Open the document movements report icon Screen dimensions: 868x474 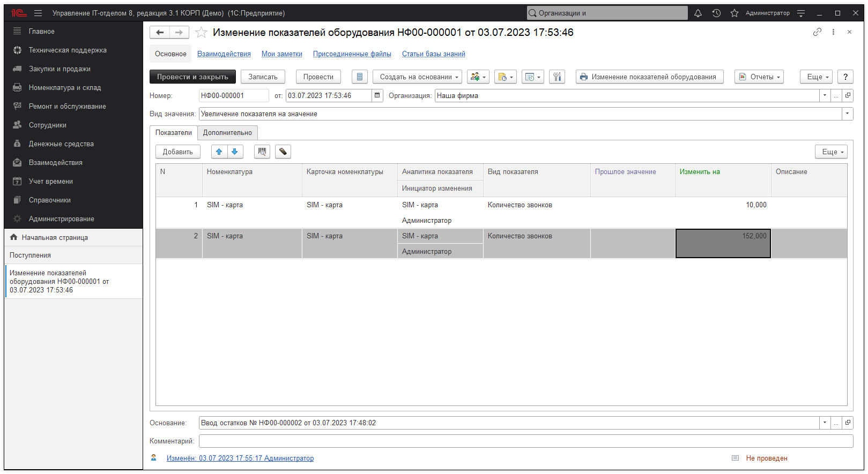pos(360,77)
